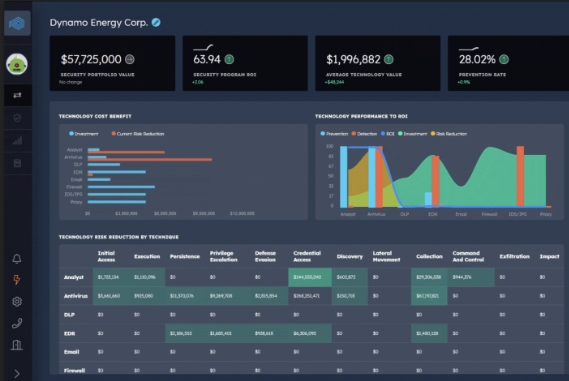Screen dimensions: 569x381
Task: Click the Exfiltration column header
Action: click(515, 257)
